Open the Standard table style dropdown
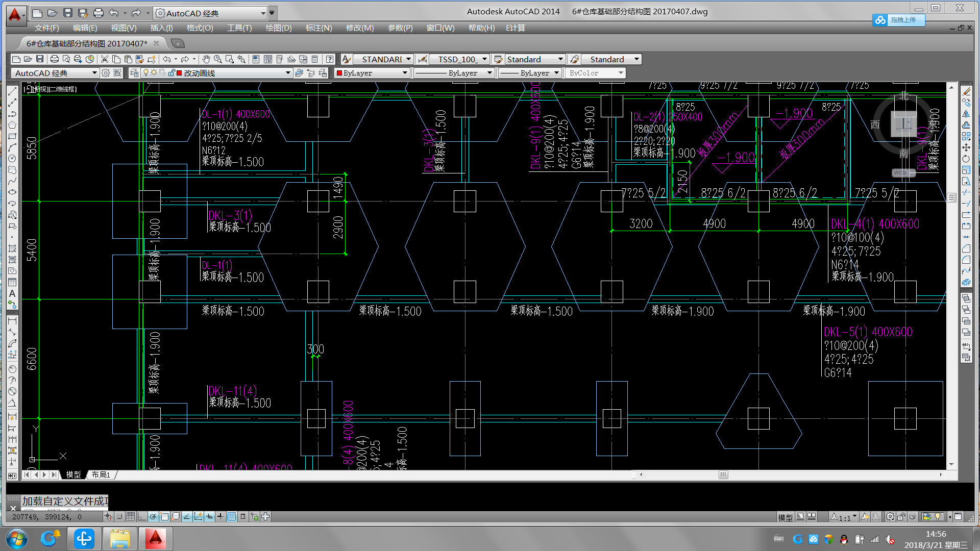The width and height of the screenshot is (980, 551). (x=535, y=59)
